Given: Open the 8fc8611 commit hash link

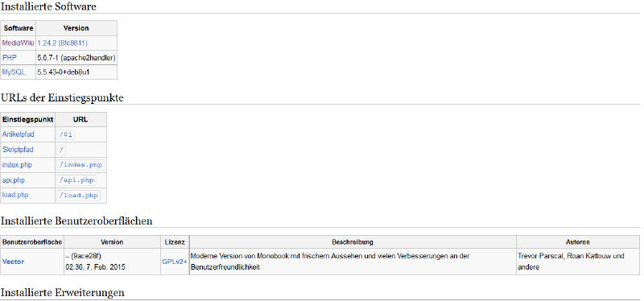Looking at the screenshot, I should click(x=72, y=43).
